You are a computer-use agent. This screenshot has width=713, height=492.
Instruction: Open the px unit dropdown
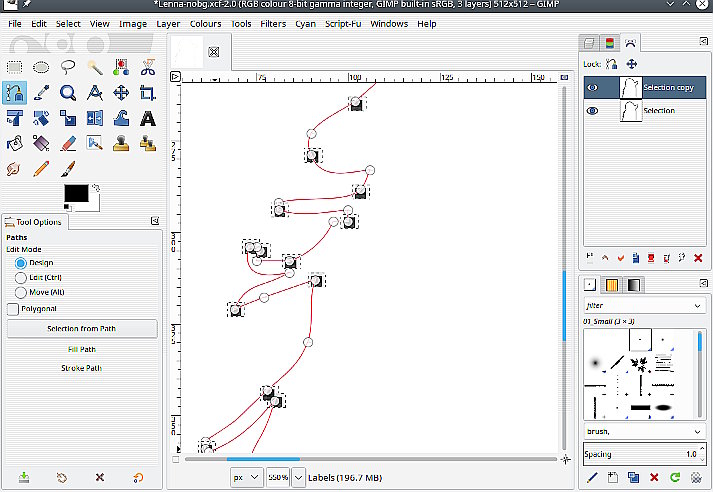[246, 478]
